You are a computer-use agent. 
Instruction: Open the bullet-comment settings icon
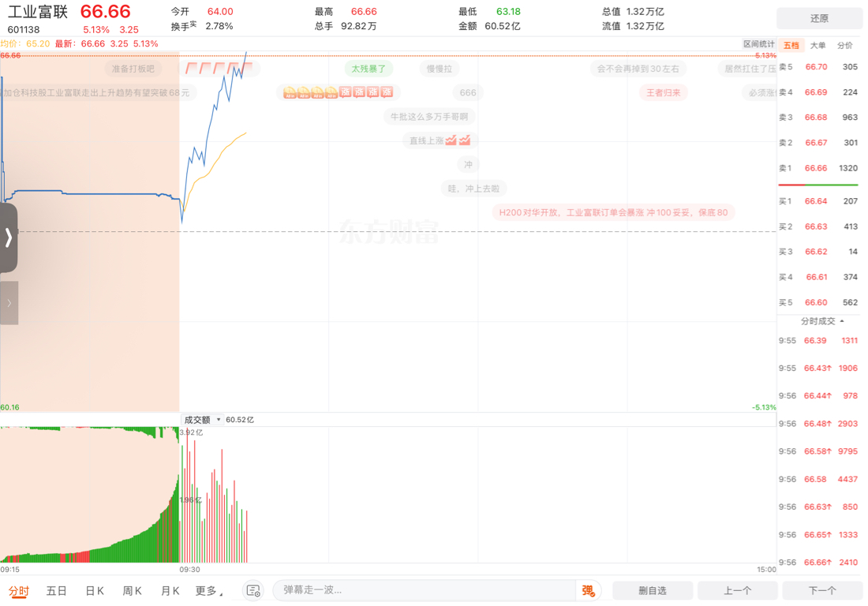click(x=253, y=590)
